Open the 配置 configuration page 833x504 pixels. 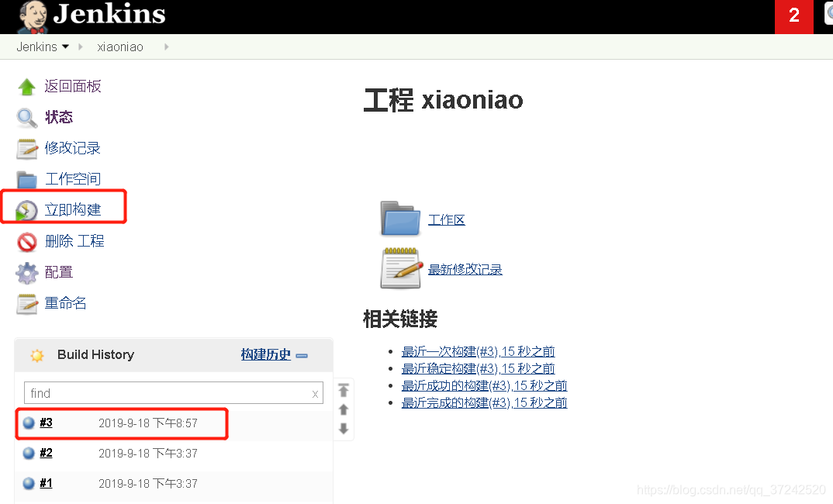[58, 272]
